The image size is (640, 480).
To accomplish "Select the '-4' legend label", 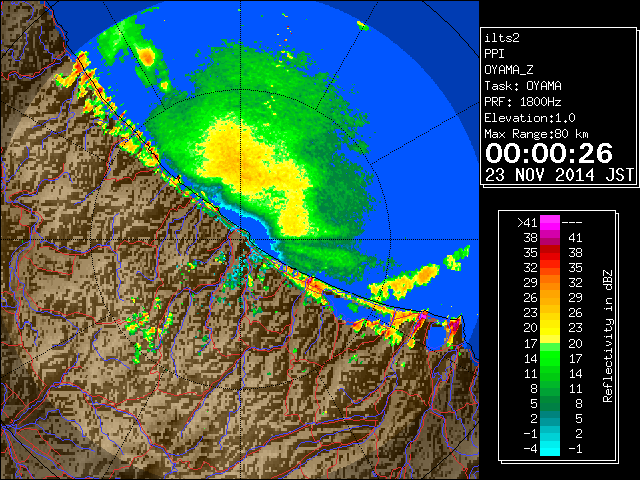I will click(530, 449).
